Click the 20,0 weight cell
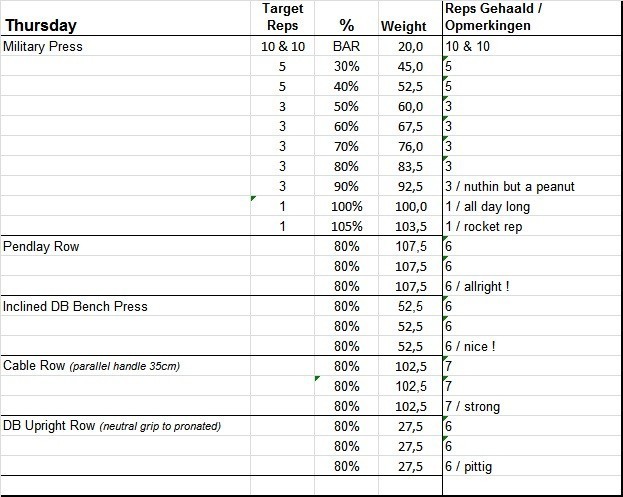The image size is (623, 497). pos(410,46)
